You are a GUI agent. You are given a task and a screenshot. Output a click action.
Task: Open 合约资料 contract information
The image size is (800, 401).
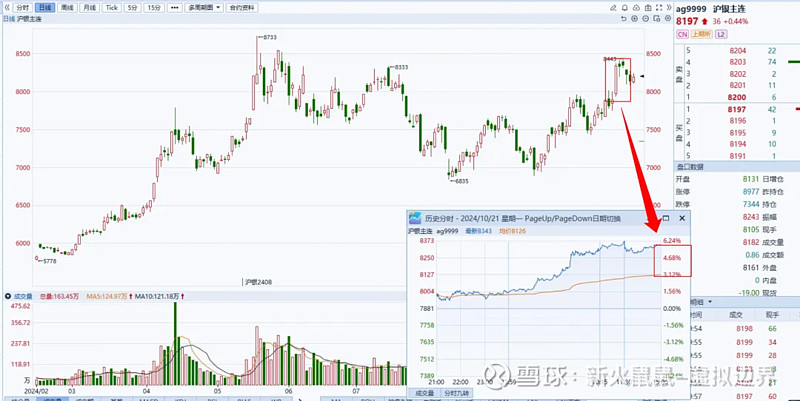pos(242,8)
